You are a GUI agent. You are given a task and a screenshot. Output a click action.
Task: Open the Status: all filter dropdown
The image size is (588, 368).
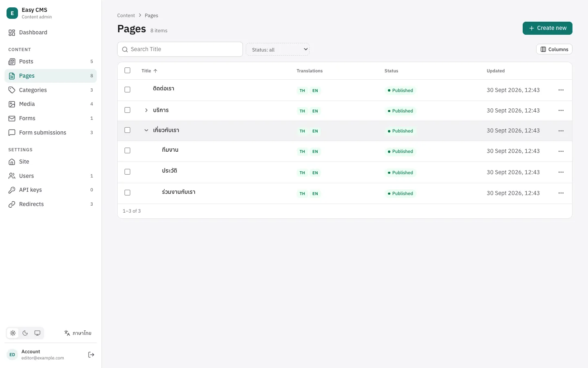278,49
